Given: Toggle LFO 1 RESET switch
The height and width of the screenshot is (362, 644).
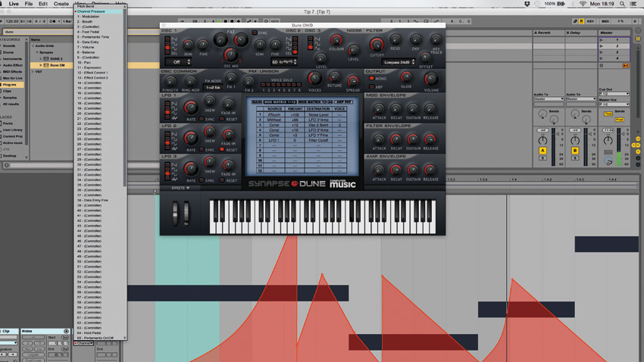Looking at the screenshot, I should pyautogui.click(x=222, y=119).
